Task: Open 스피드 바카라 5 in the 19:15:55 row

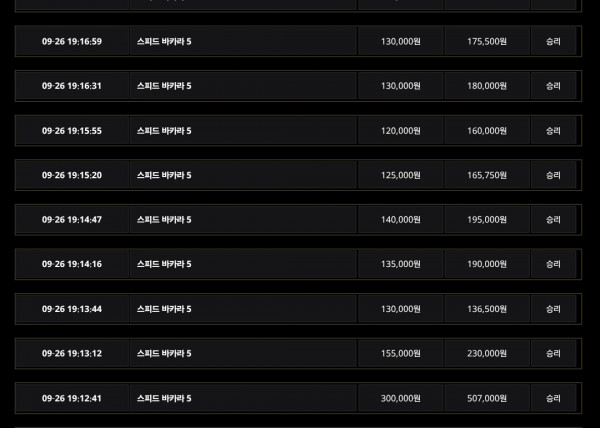Action: pyautogui.click(x=164, y=131)
